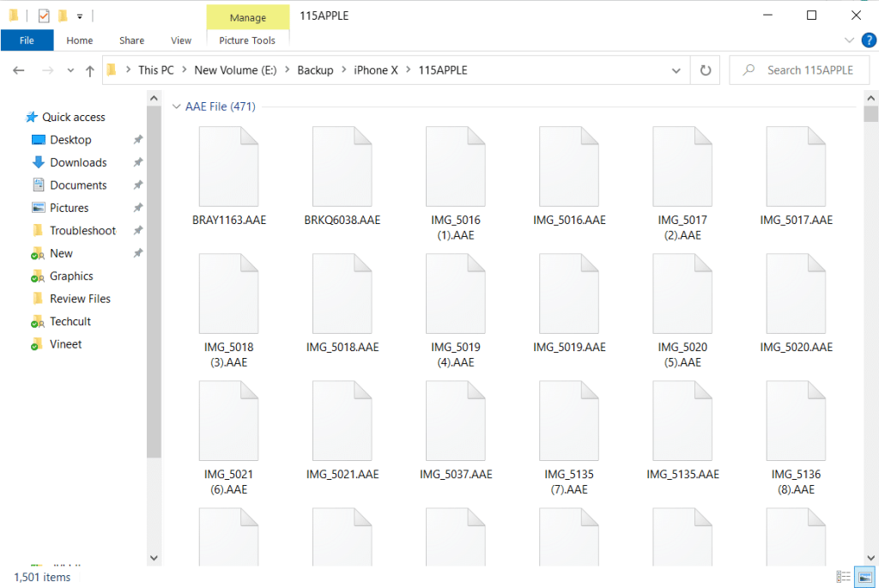Switch to details view layout
This screenshot has height=588, width=879.
(843, 577)
